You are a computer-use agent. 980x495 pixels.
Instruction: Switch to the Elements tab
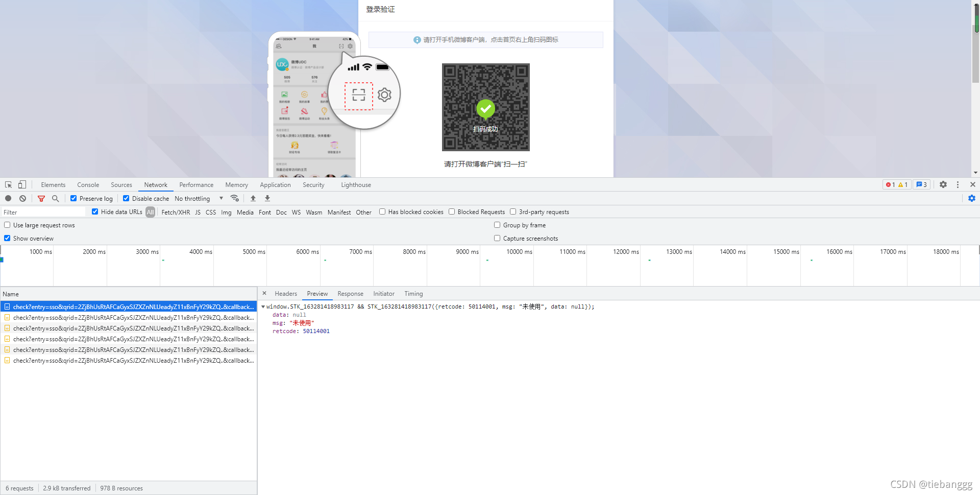53,185
